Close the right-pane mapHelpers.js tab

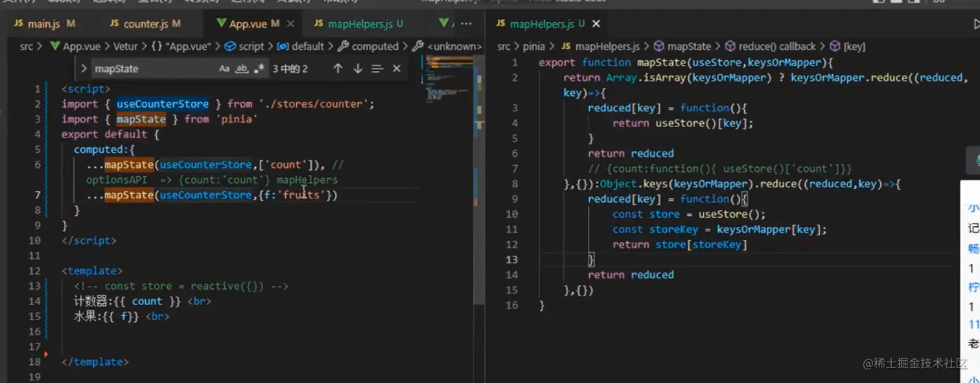pos(596,24)
